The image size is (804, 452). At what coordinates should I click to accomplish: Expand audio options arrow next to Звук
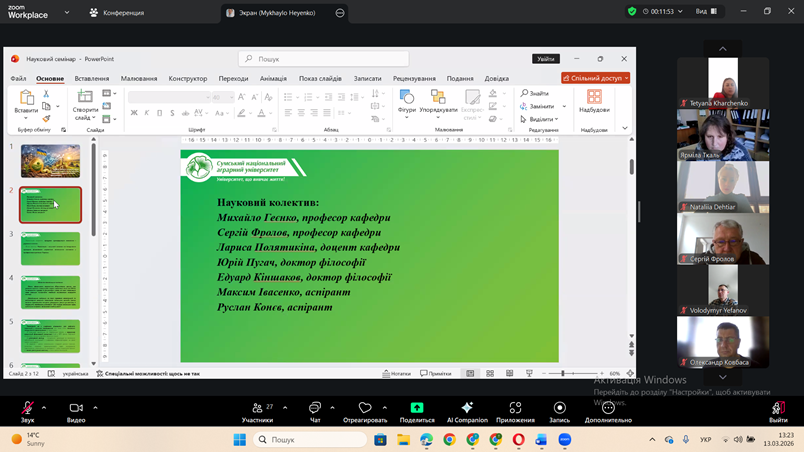(44, 408)
